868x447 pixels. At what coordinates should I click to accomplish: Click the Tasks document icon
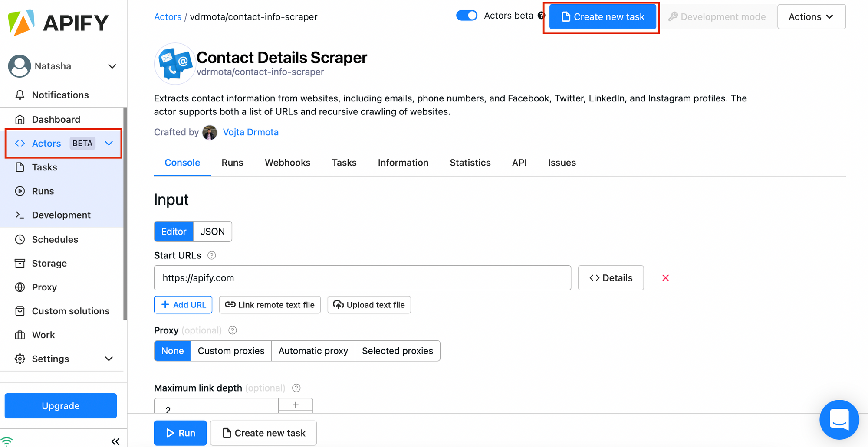(x=20, y=167)
